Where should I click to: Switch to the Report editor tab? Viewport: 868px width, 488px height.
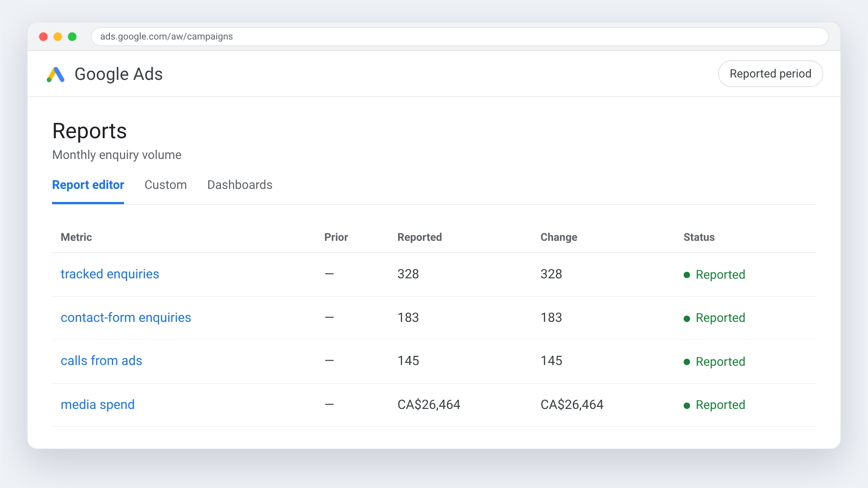click(x=88, y=185)
